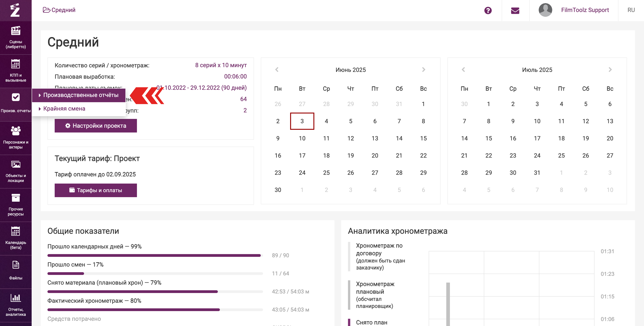Click the folder icon beside Средний breadcrumb
The image size is (644, 326).
click(x=47, y=10)
